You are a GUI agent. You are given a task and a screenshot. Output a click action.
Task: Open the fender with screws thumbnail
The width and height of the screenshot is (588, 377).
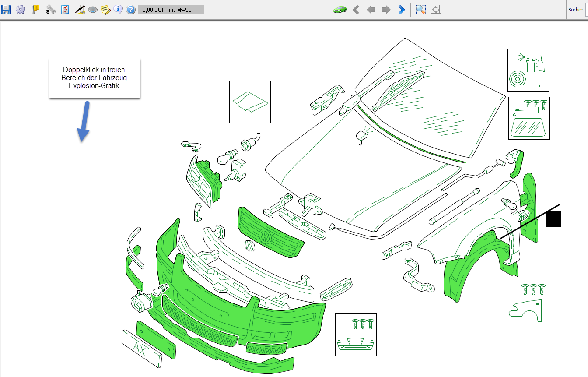pyautogui.click(x=527, y=303)
